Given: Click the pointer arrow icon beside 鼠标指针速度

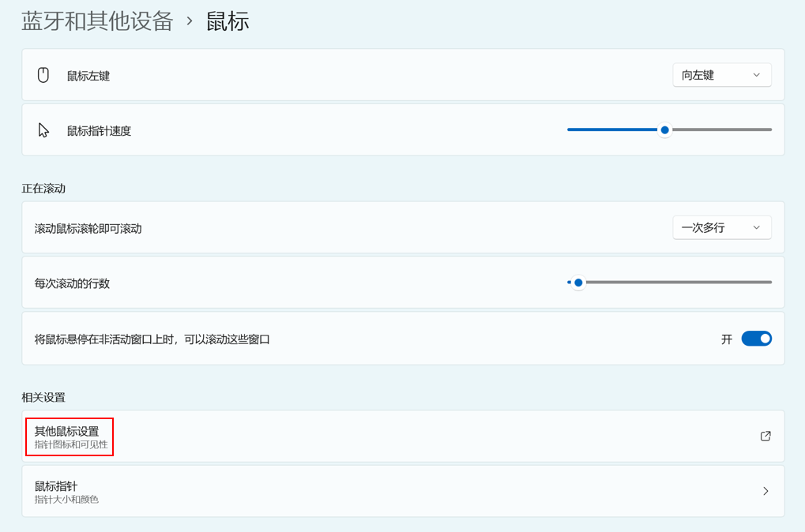Looking at the screenshot, I should coord(43,130).
